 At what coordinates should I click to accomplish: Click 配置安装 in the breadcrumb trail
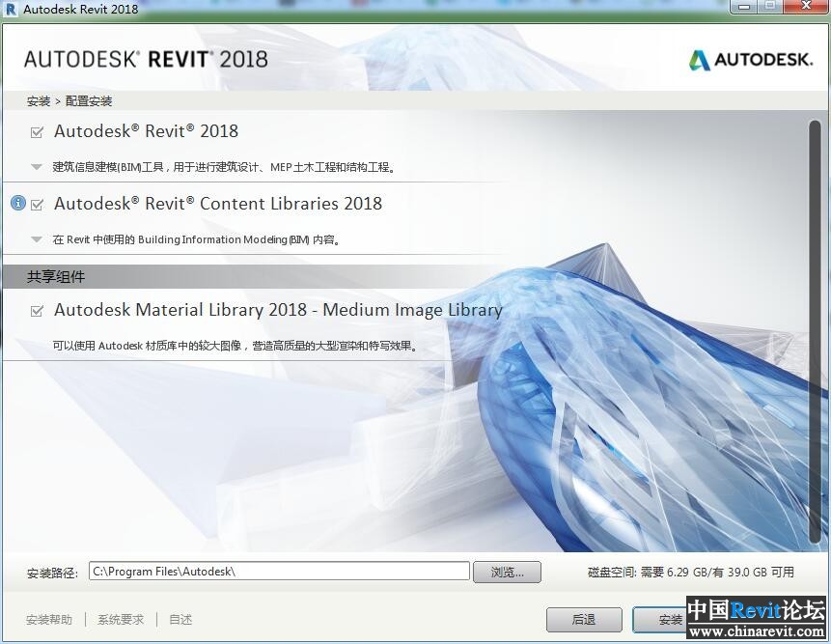point(89,101)
